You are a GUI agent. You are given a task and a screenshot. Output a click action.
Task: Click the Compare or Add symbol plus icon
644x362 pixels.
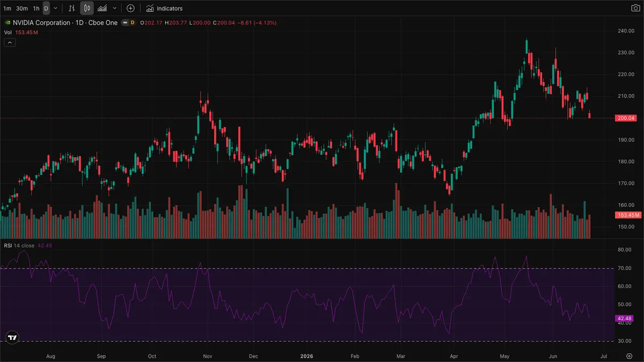coord(130,9)
